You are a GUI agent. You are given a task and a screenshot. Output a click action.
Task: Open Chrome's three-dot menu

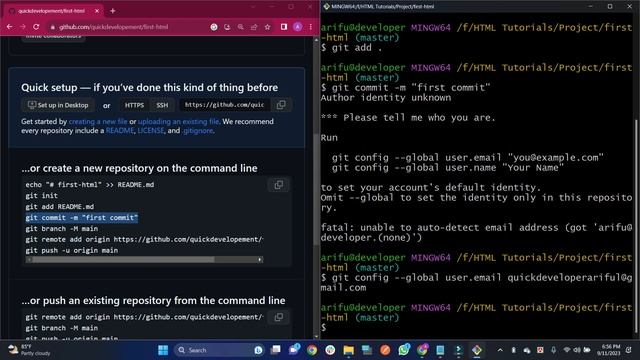pos(311,27)
